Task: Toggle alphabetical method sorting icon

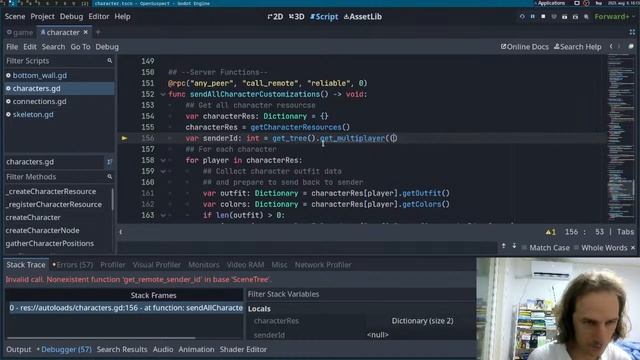Action: tap(109, 162)
